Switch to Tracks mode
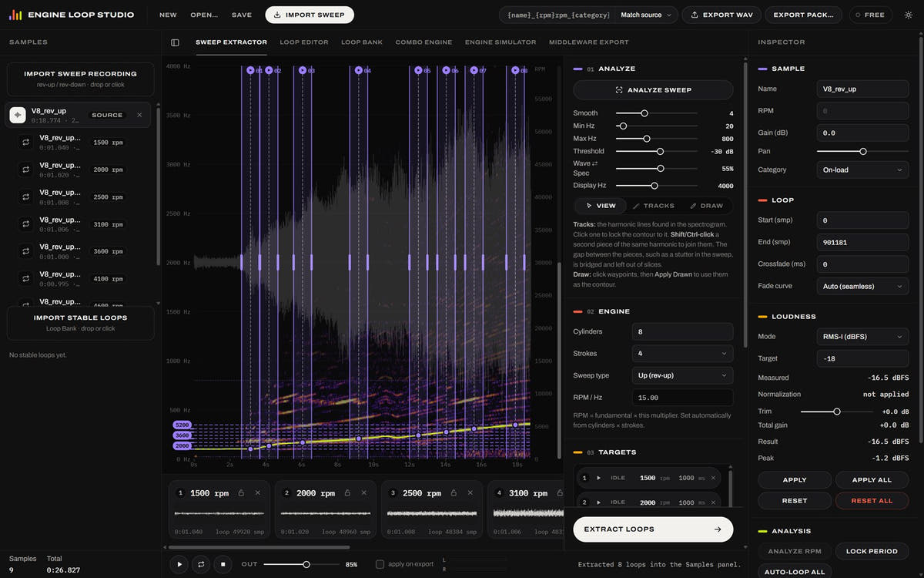Viewport: 924px width, 578px height. (x=653, y=206)
